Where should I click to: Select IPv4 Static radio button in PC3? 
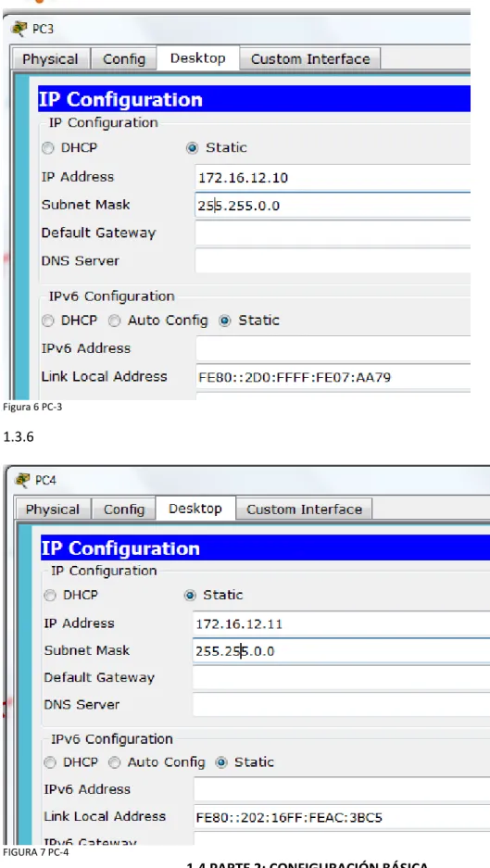click(193, 148)
